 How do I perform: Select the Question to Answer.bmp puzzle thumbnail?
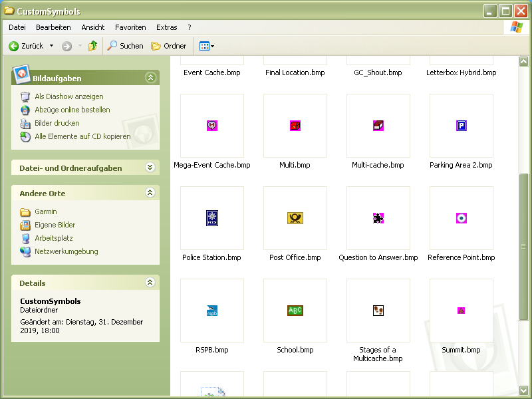[x=378, y=218]
